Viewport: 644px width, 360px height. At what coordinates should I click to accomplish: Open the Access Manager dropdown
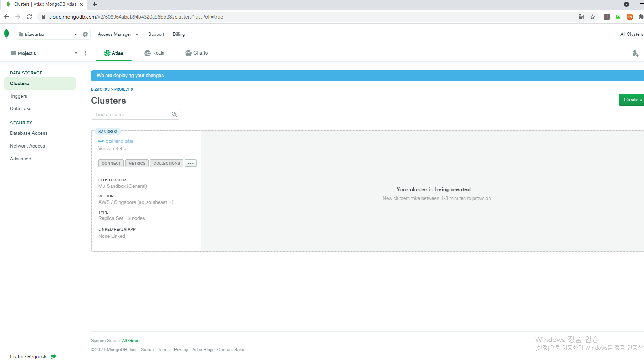(x=118, y=34)
